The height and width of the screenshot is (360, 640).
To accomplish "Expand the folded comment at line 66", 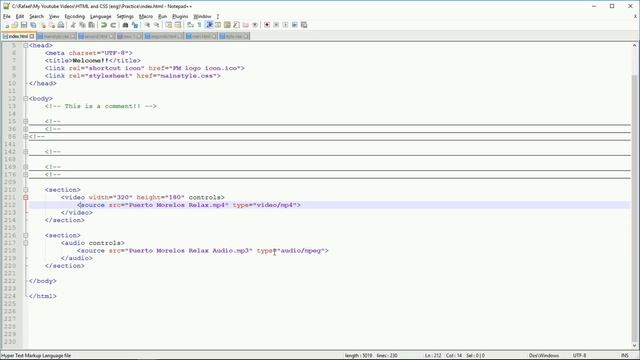I will click(26, 136).
